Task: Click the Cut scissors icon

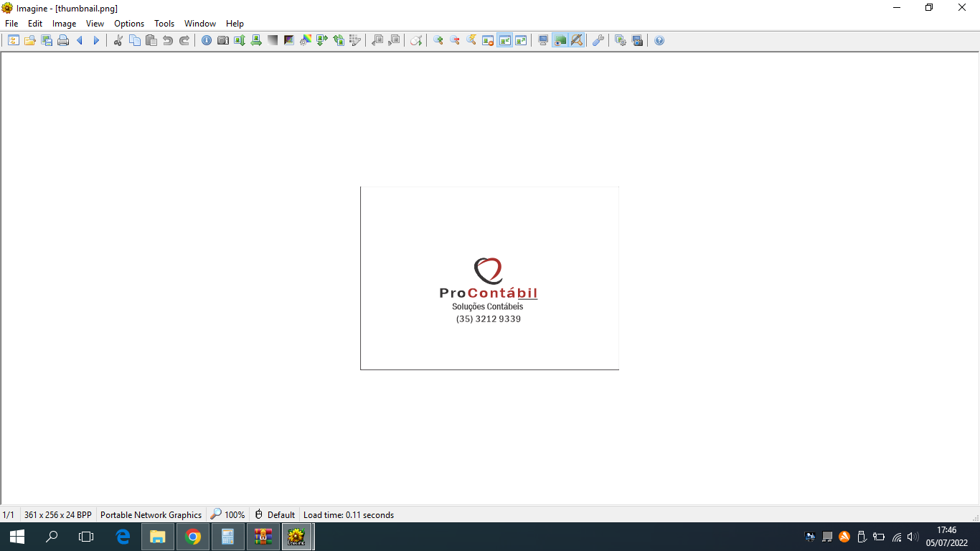Action: (x=118, y=41)
